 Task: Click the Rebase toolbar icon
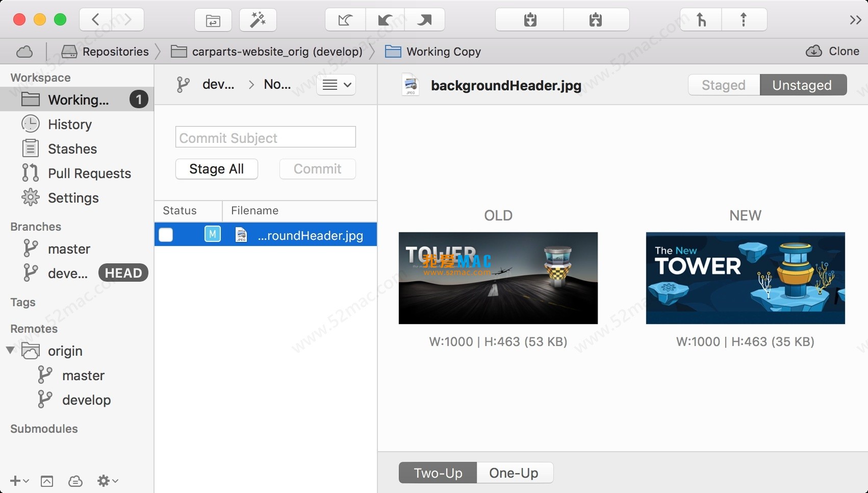tap(744, 20)
